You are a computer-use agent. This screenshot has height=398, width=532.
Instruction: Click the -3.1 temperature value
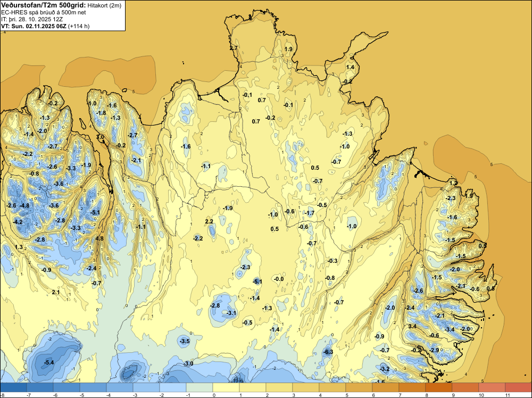[231, 313]
